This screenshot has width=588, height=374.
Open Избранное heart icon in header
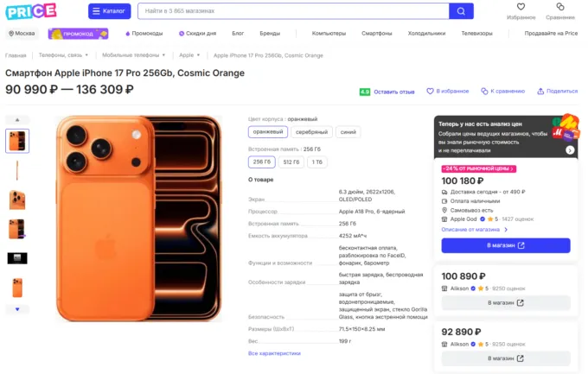[x=521, y=7]
